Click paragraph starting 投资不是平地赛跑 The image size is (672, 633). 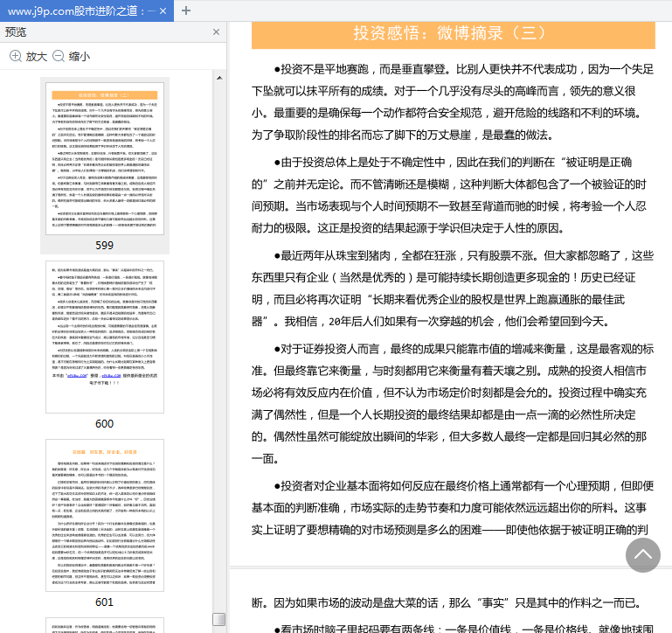[453, 101]
